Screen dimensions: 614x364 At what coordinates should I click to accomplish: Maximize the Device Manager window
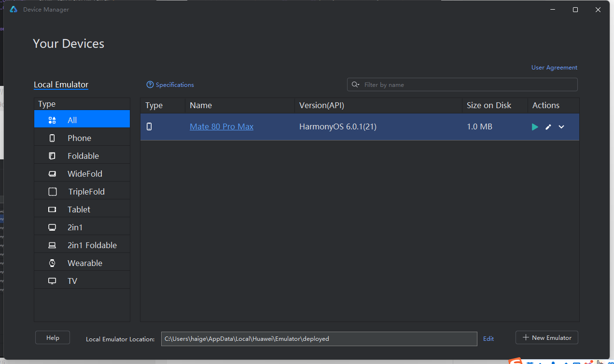pos(575,10)
